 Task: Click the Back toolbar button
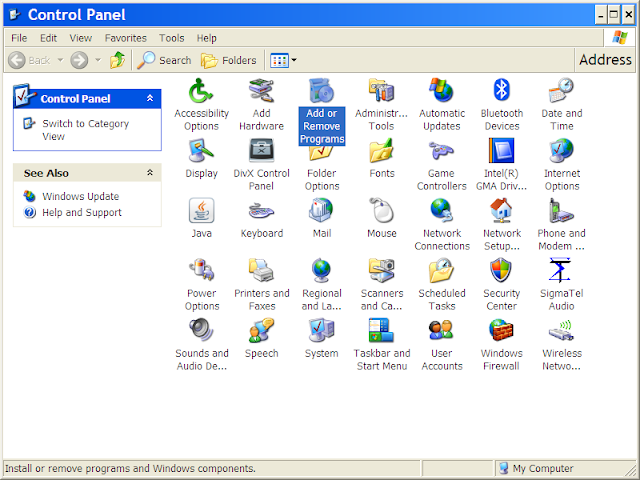click(30, 60)
